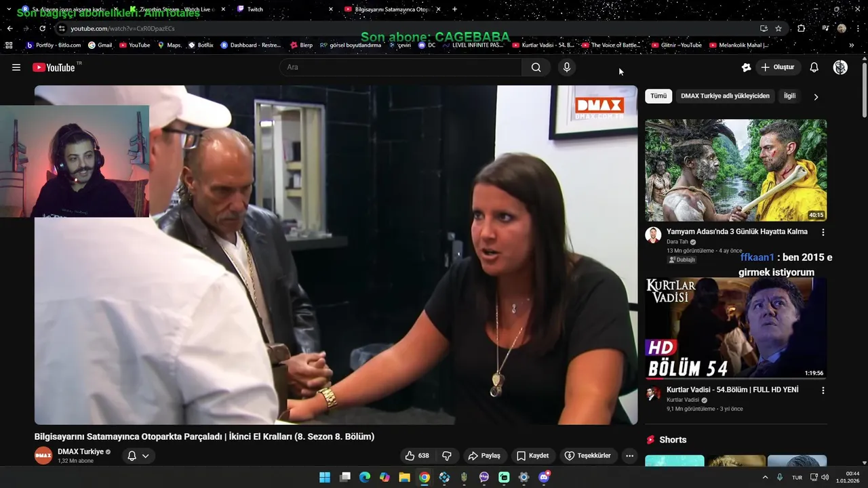Toggle notification bell for DMAX Turkiye subscription
Viewport: 868px width, 488px height.
(x=138, y=455)
